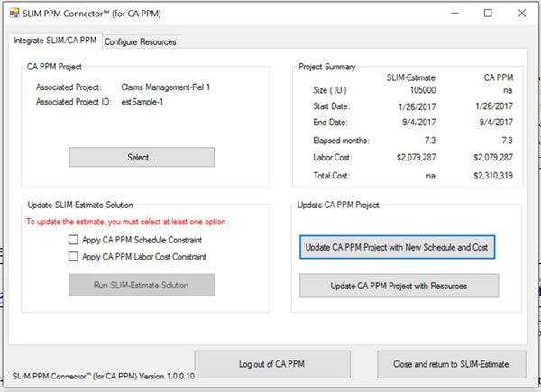Click the SLIM PPM Connector app icon in title bar
Image resolution: width=541 pixels, height=392 pixels.
pos(14,14)
